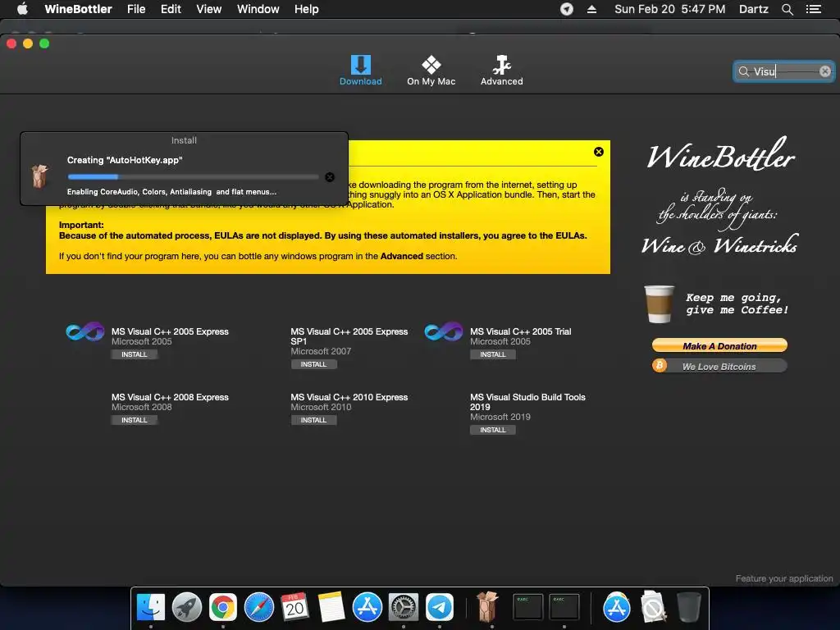The height and width of the screenshot is (630, 840).
Task: Open Spotlight search in menu bar
Action: pyautogui.click(x=787, y=9)
